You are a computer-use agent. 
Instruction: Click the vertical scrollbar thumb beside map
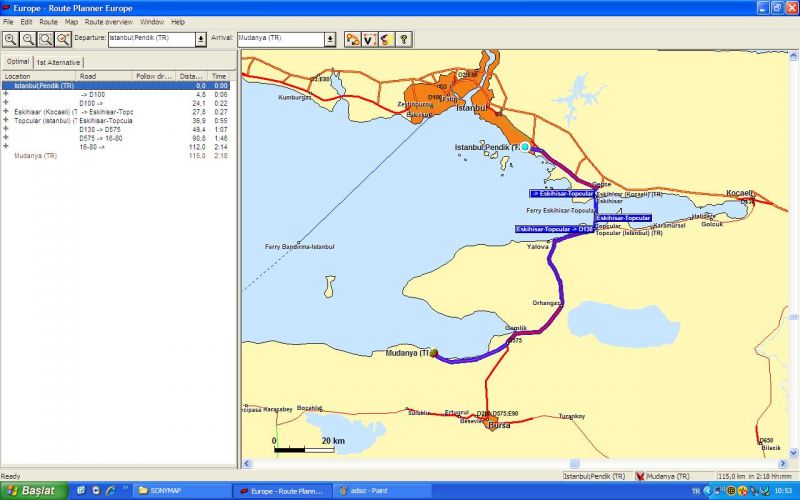point(793,317)
